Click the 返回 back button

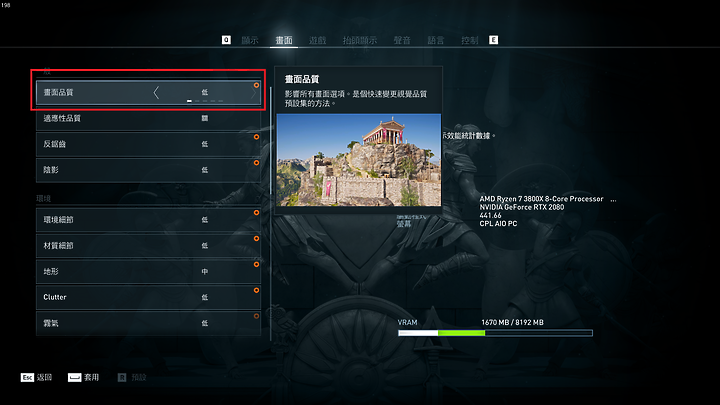(x=44, y=377)
